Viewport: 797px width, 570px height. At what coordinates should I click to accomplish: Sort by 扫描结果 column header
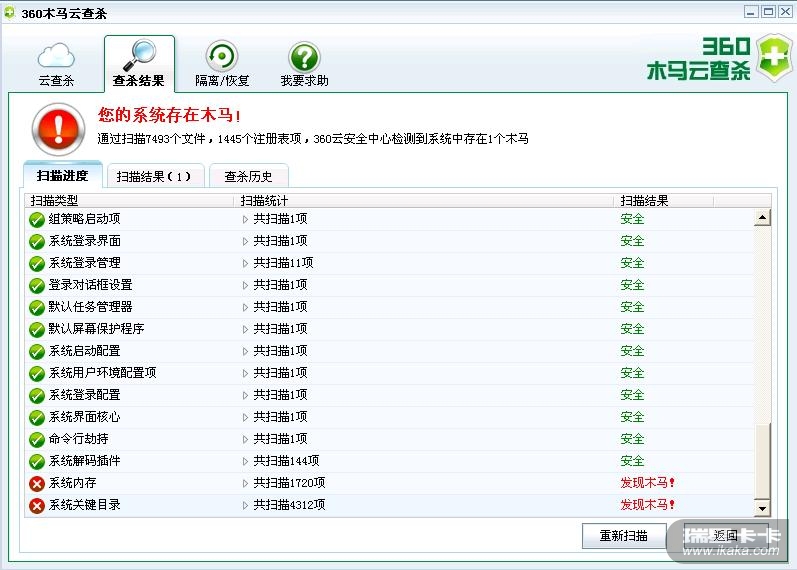(x=663, y=200)
